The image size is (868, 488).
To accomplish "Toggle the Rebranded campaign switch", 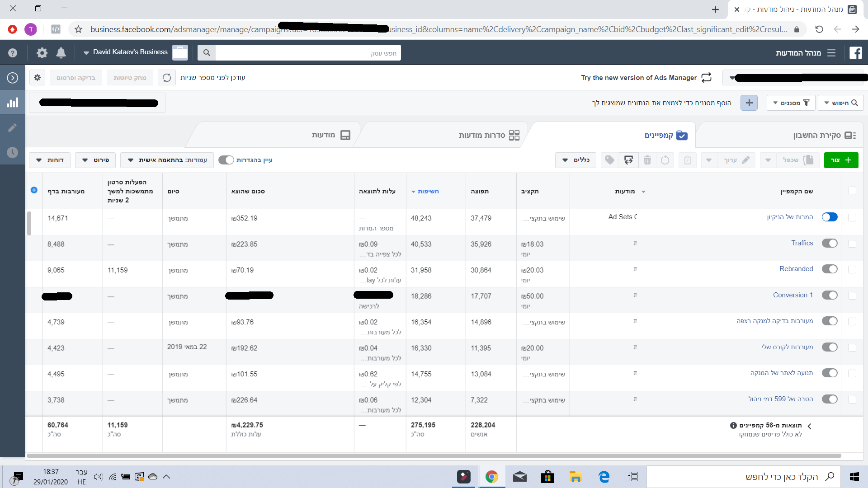I will tap(830, 269).
